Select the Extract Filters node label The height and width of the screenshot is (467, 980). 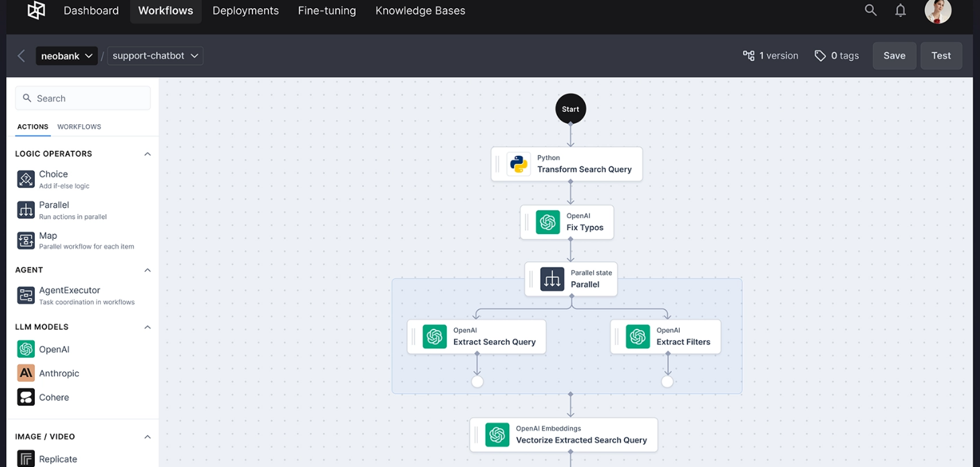(x=683, y=342)
